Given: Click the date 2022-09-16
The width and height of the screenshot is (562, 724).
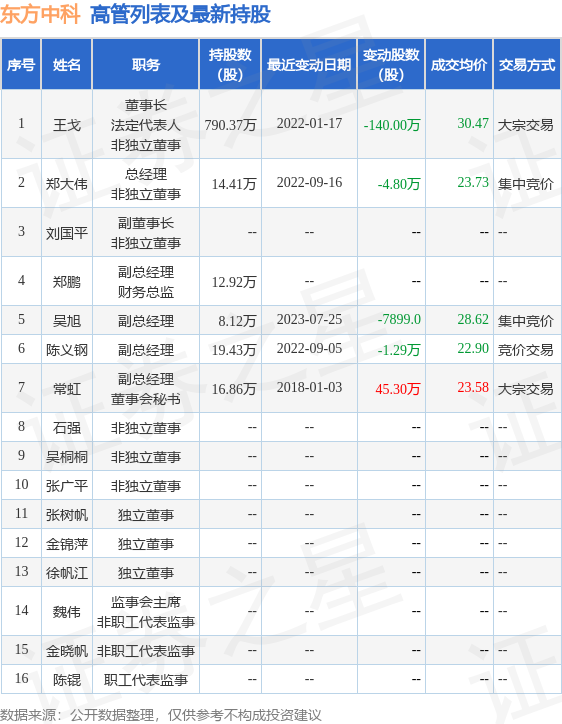Looking at the screenshot, I should (x=309, y=183).
